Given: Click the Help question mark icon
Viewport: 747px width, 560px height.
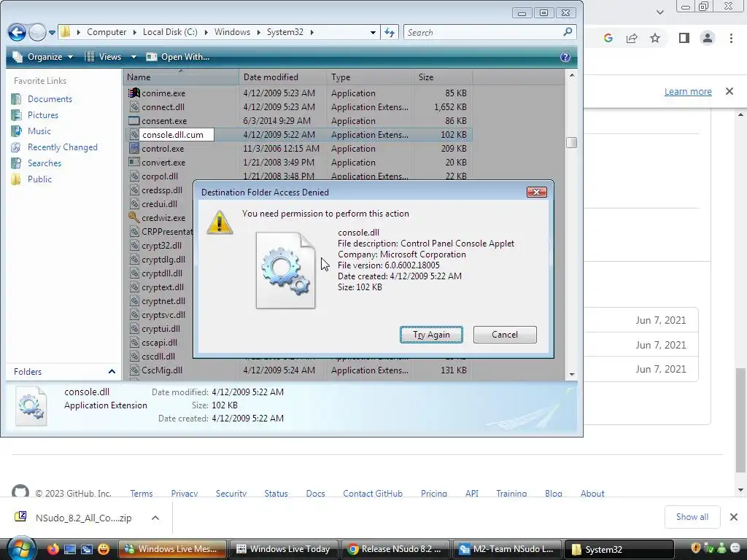Looking at the screenshot, I should point(565,57).
